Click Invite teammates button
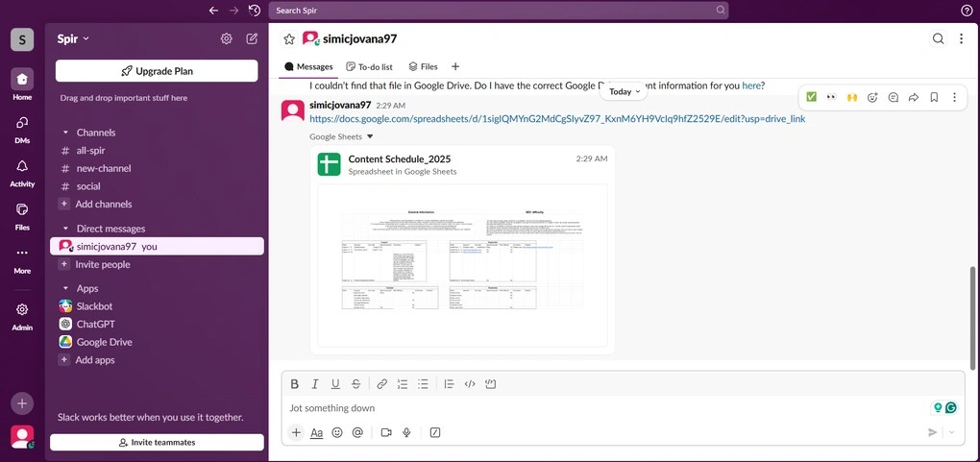 point(157,442)
